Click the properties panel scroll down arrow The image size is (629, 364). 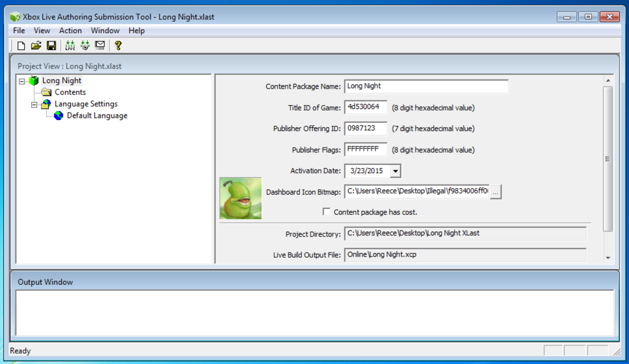tap(608, 258)
